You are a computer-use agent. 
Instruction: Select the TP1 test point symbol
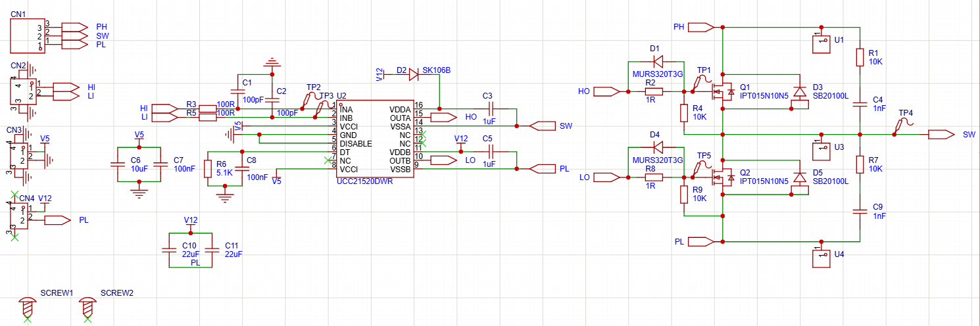click(703, 83)
